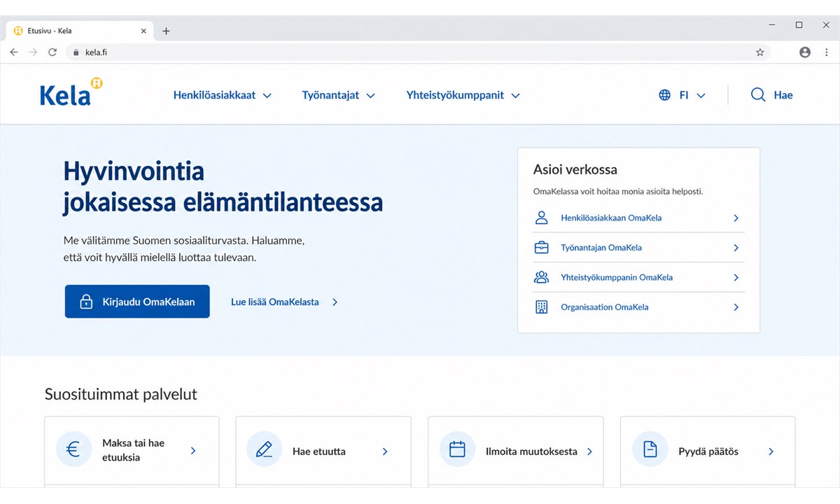Open the Pyydä päätös card
The image size is (840, 504).
tap(708, 451)
